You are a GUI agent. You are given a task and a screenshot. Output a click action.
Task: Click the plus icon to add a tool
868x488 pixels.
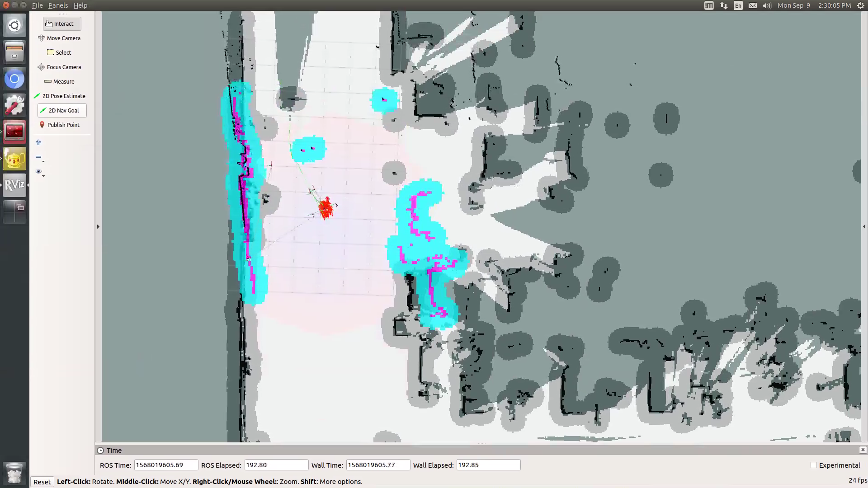coord(38,142)
